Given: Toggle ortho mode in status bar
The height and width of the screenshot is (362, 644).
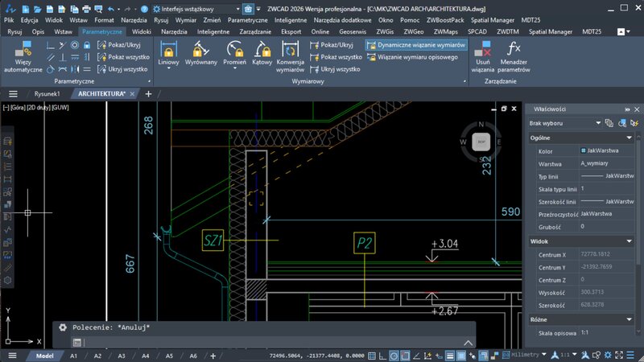Looking at the screenshot, I should point(382,356).
